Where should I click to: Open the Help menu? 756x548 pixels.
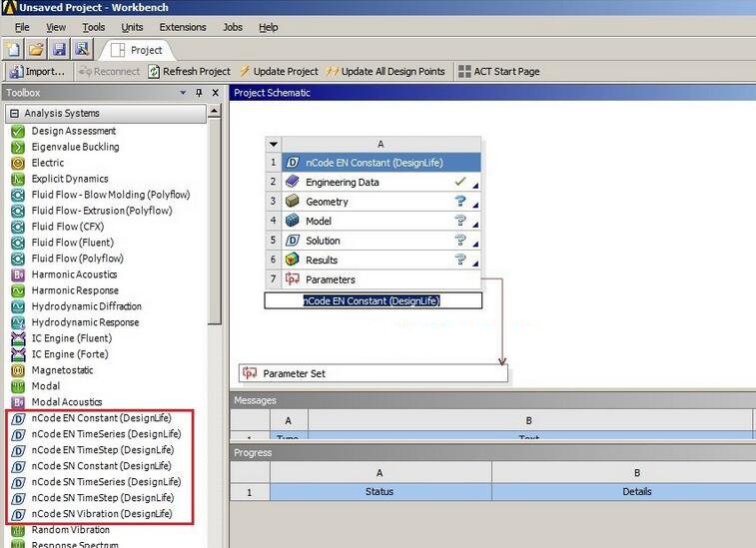click(268, 28)
